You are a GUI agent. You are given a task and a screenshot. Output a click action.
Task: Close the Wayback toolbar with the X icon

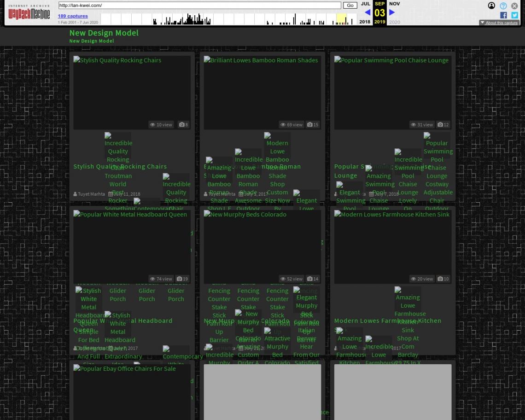pos(514,6)
